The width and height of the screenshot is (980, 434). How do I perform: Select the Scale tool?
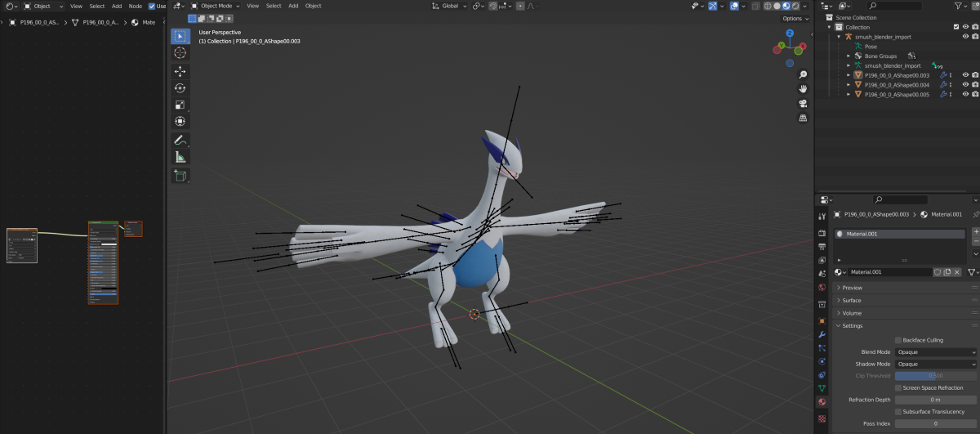180,105
